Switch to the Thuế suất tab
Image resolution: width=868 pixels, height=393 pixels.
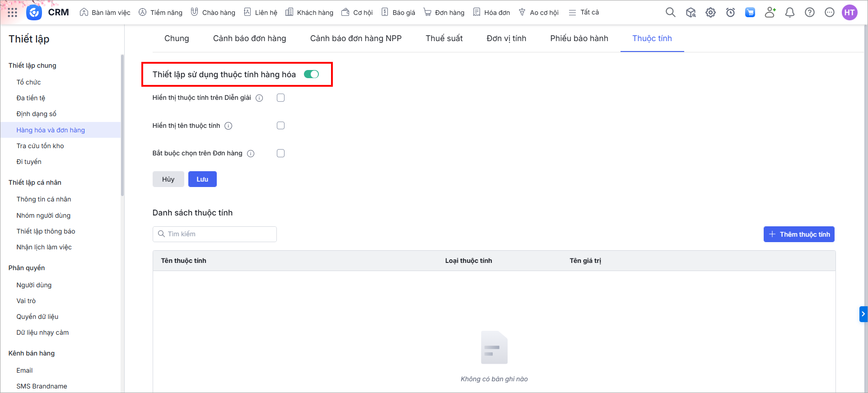444,38
